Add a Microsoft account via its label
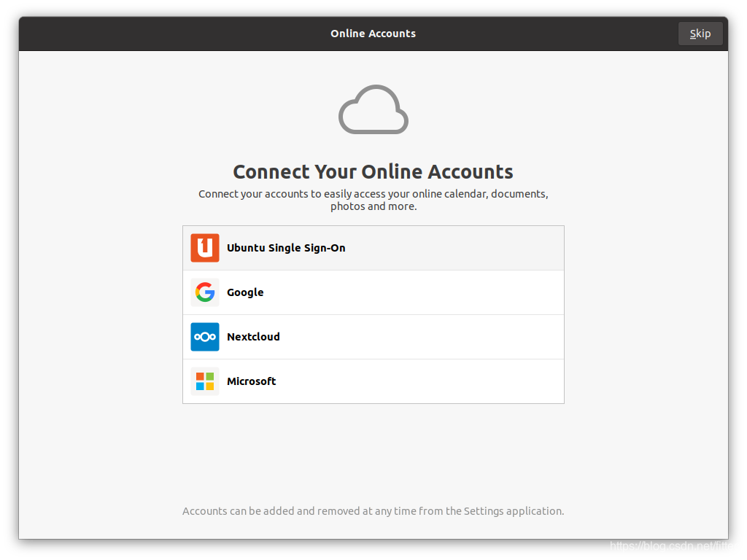Viewport: 747px width, 560px height. [251, 381]
